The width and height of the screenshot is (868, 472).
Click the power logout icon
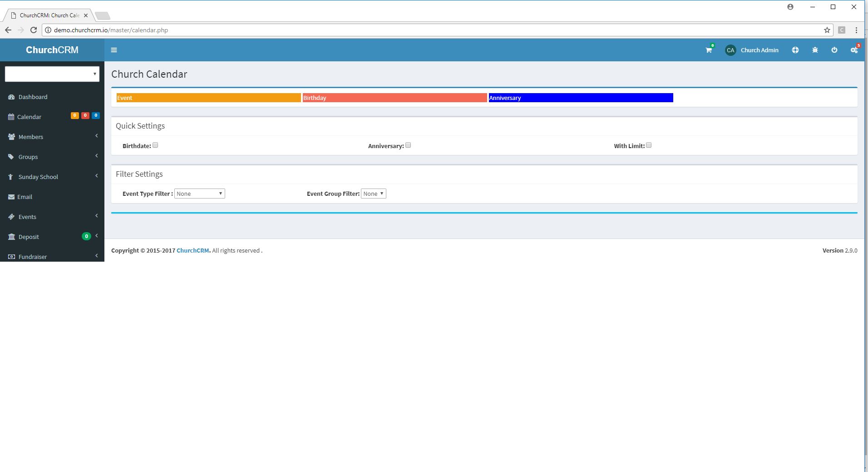(x=834, y=50)
